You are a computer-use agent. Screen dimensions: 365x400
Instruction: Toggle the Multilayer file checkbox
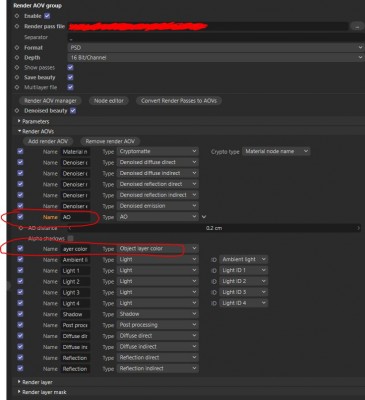(x=70, y=87)
